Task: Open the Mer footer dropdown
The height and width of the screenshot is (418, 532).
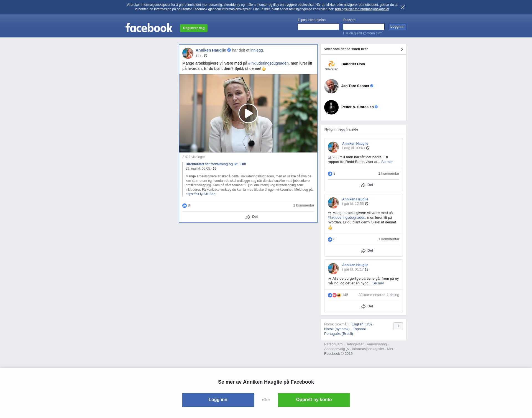Action: coord(391,349)
